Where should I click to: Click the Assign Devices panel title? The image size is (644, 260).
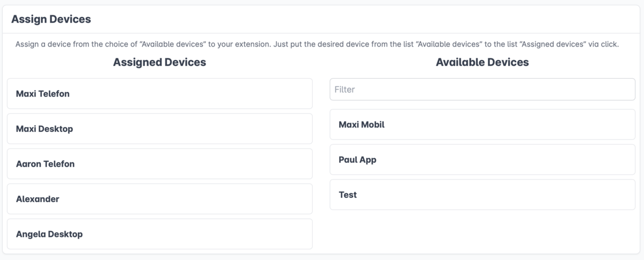tap(51, 19)
